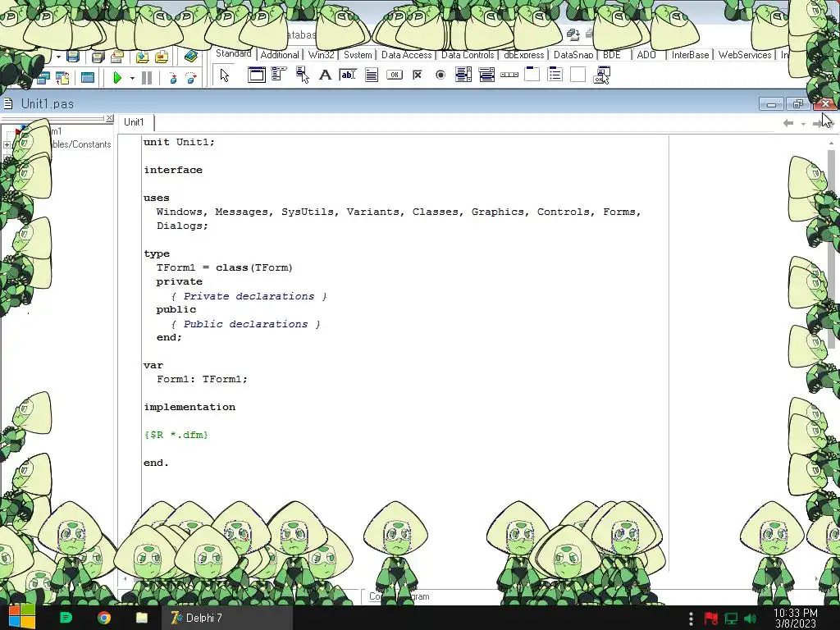840x630 pixels.
Task: Click the 'Form1: TForm1;' declaration line
Action: click(x=202, y=379)
